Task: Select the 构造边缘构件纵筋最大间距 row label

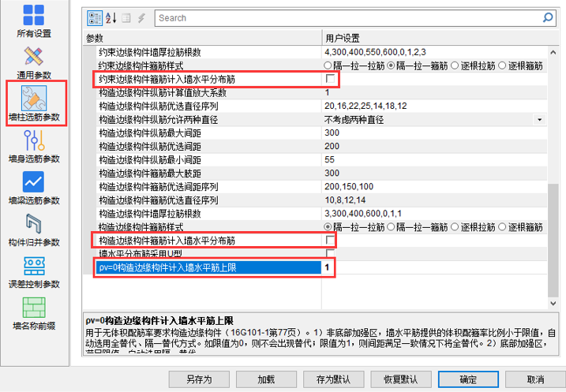Action: pyautogui.click(x=150, y=133)
